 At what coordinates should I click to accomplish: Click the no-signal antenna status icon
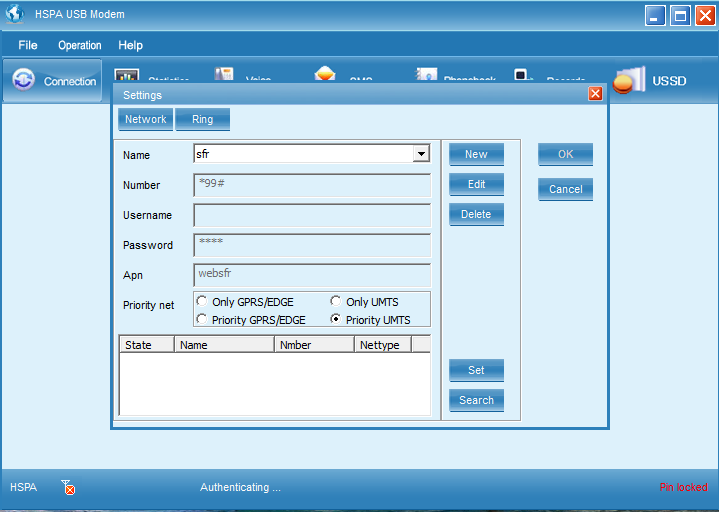(67, 487)
